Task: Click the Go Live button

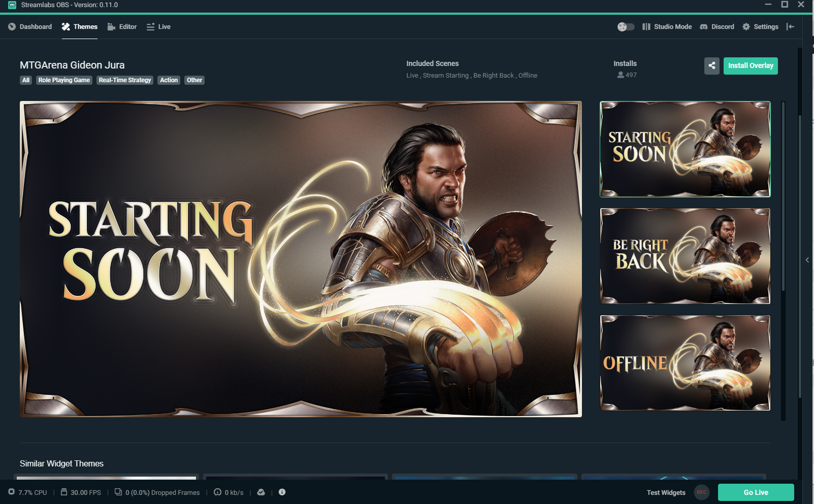Action: pos(756,492)
